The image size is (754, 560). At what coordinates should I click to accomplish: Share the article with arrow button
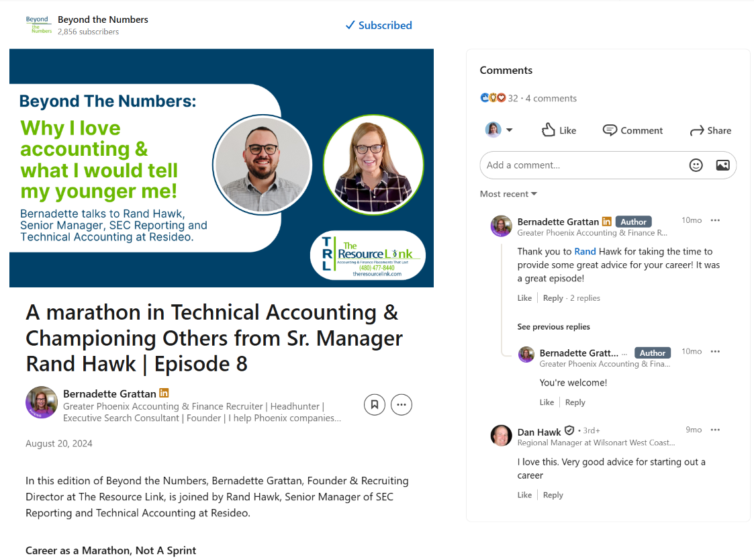710,130
